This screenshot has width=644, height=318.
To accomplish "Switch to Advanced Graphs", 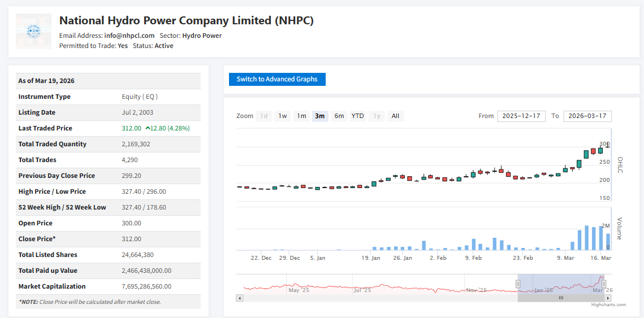I will coord(277,79).
